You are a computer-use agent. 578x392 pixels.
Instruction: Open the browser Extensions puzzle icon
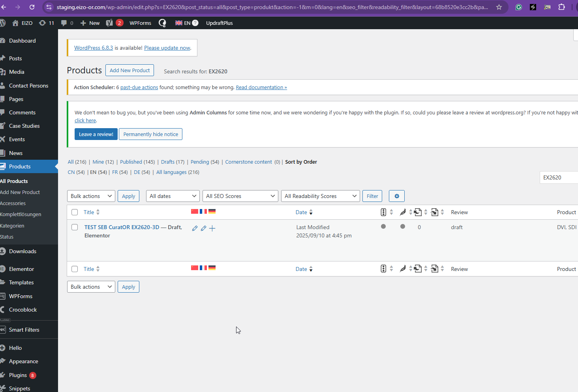561,7
